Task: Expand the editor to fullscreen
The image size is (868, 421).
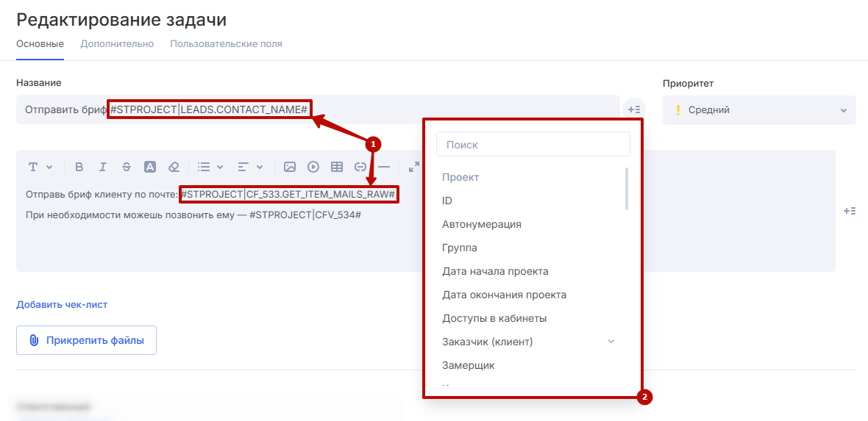Action: pos(413,167)
